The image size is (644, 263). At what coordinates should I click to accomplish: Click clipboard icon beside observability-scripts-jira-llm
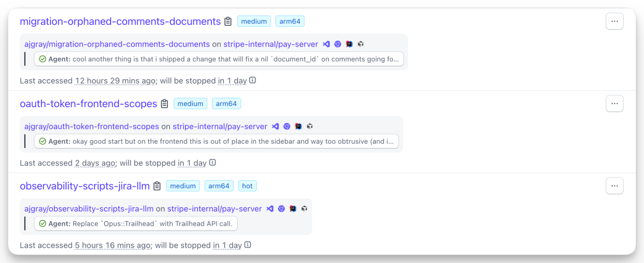(x=157, y=186)
